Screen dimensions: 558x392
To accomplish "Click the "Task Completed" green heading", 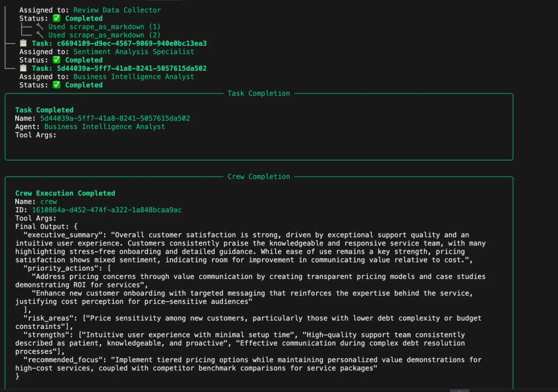I will click(44, 110).
